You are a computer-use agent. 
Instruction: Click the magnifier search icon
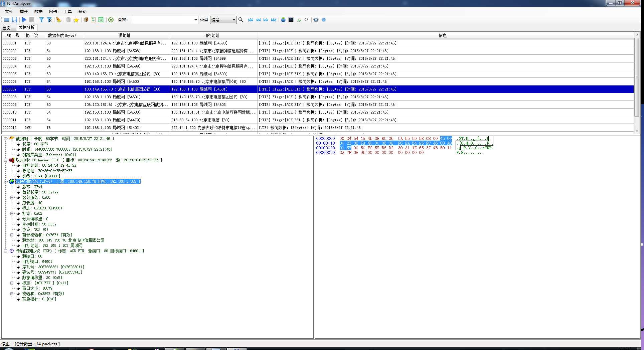pyautogui.click(x=241, y=20)
